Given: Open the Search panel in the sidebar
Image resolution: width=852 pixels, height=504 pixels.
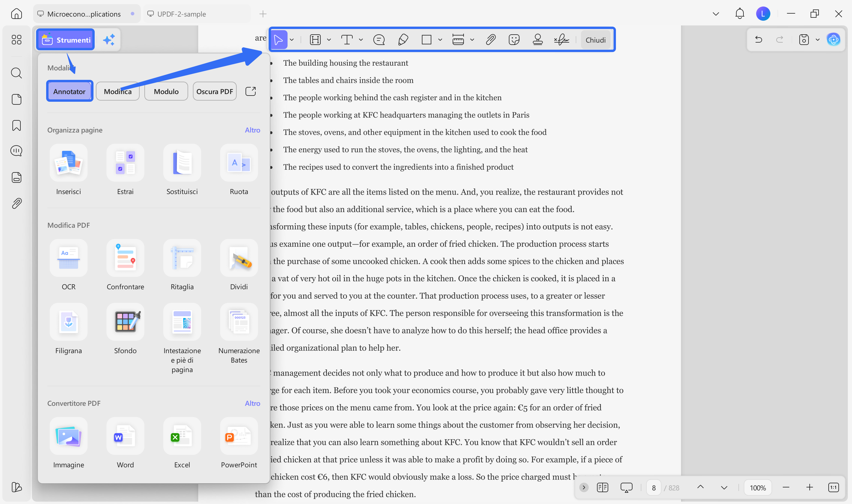Looking at the screenshot, I should pos(16,73).
